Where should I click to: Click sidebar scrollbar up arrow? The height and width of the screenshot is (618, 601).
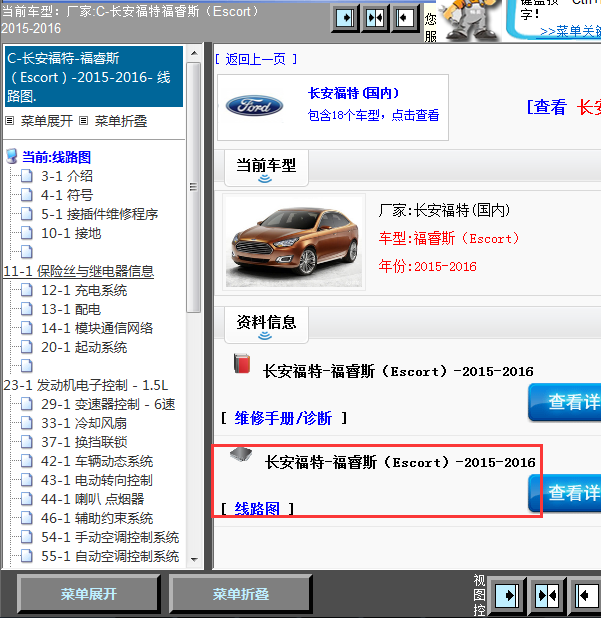tap(194, 53)
